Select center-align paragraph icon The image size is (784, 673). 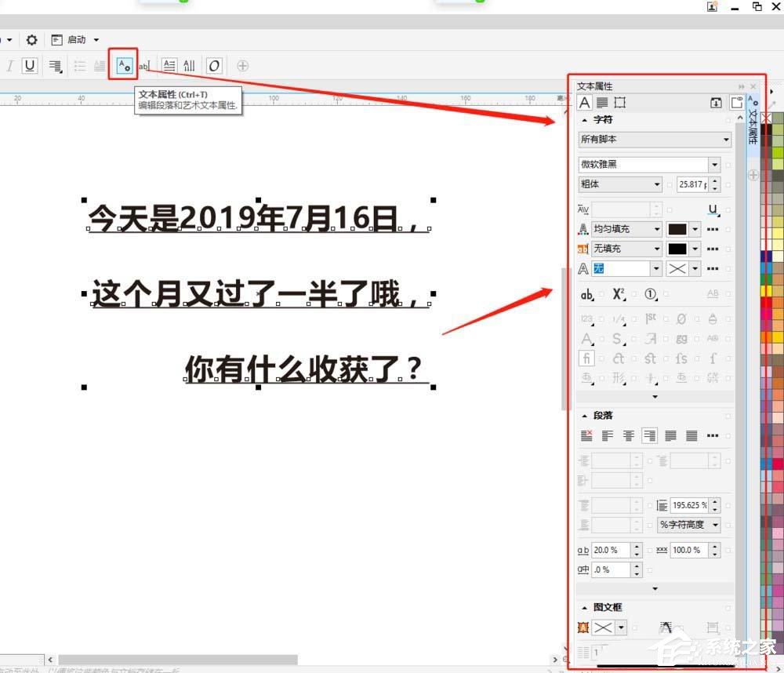pyautogui.click(x=628, y=435)
